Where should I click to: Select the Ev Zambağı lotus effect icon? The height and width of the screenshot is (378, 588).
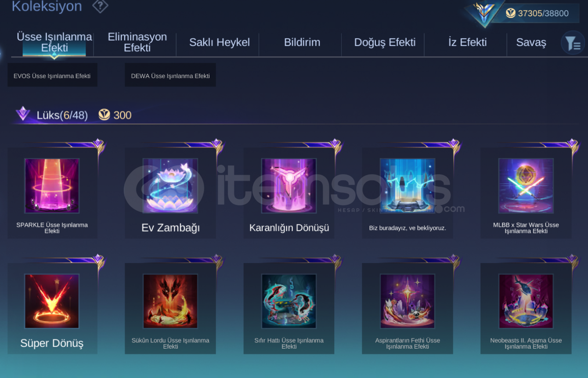point(170,186)
